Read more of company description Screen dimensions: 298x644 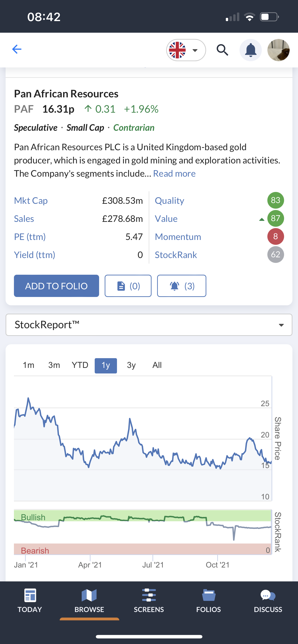(x=174, y=173)
